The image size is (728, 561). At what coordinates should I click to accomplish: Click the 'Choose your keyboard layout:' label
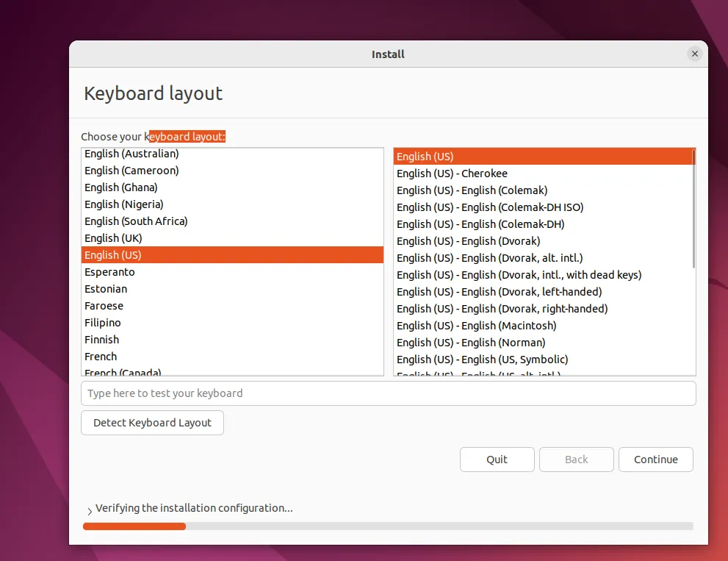(x=154, y=137)
